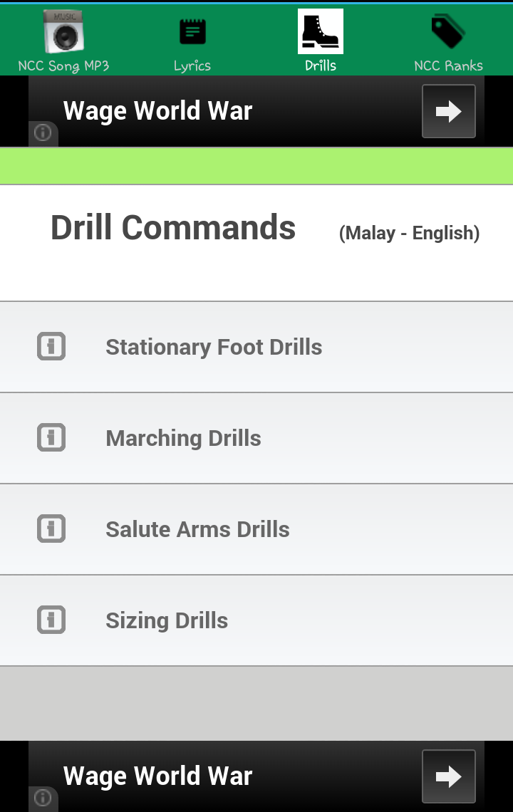Tap info icon beside Salute Arms Drills
Screen dimensions: 513x812
pyautogui.click(x=51, y=529)
